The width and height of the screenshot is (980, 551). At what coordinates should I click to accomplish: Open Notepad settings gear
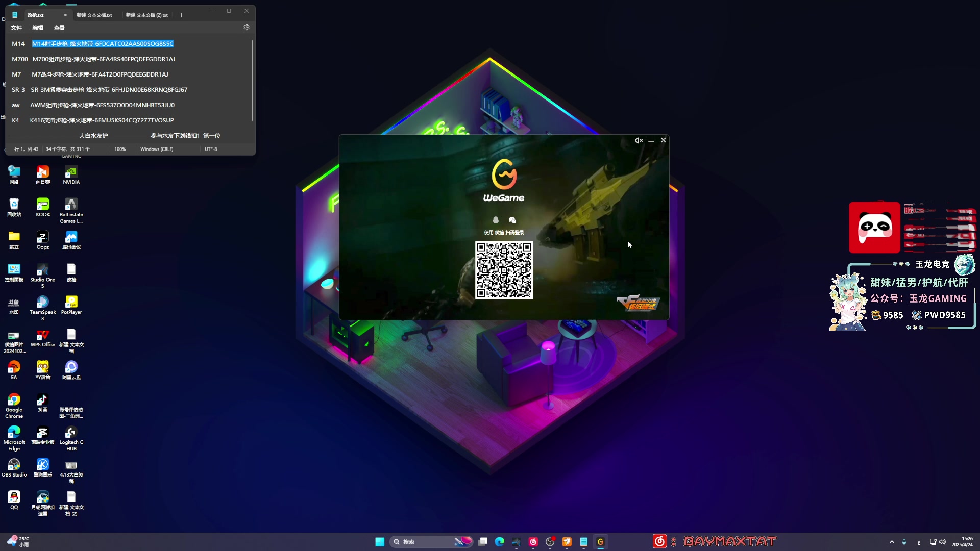[x=247, y=28]
